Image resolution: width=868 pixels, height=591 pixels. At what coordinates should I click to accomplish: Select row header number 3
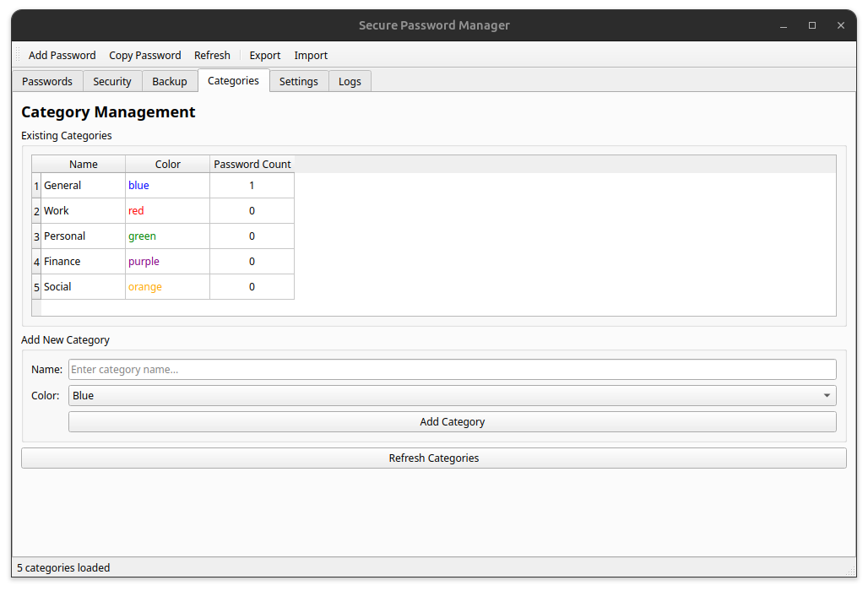coord(36,236)
